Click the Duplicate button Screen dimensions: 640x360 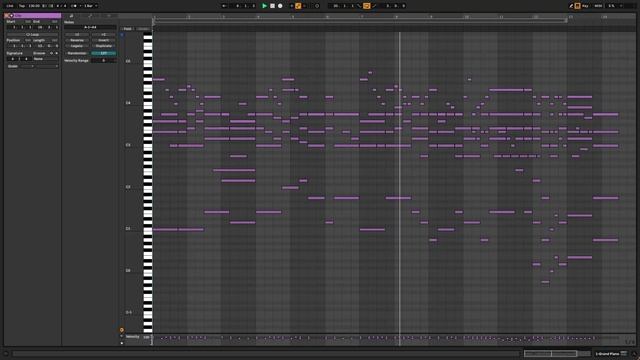(x=104, y=46)
